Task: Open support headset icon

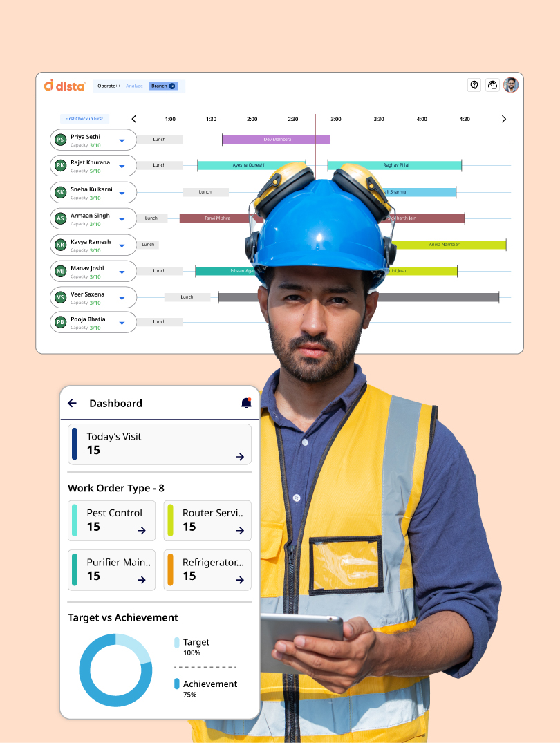Action: tap(492, 85)
